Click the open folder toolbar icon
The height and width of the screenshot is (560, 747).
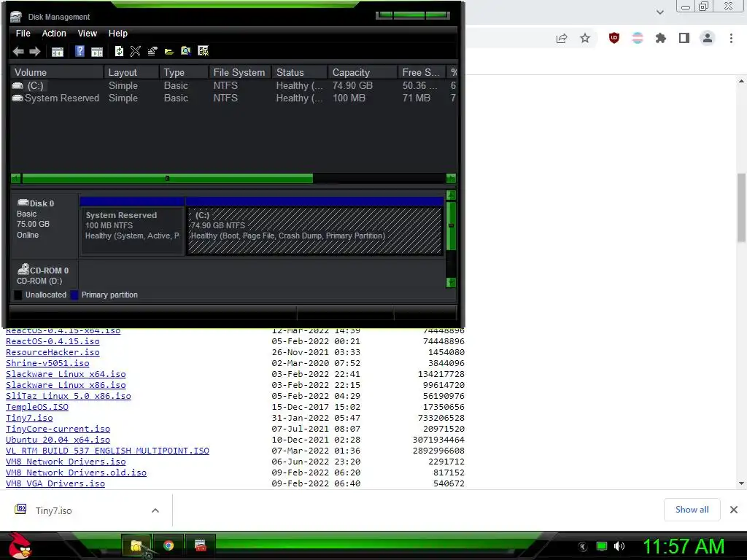169,52
